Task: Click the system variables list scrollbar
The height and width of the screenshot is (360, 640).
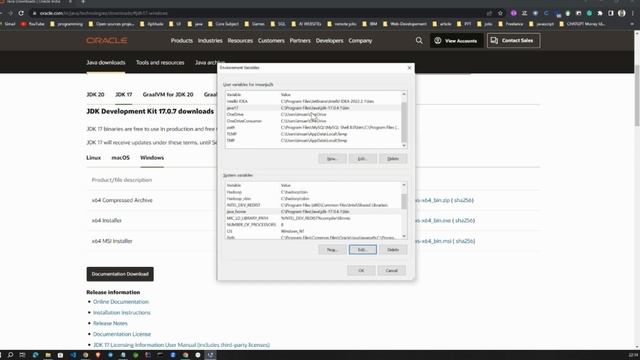Action: 404,211
